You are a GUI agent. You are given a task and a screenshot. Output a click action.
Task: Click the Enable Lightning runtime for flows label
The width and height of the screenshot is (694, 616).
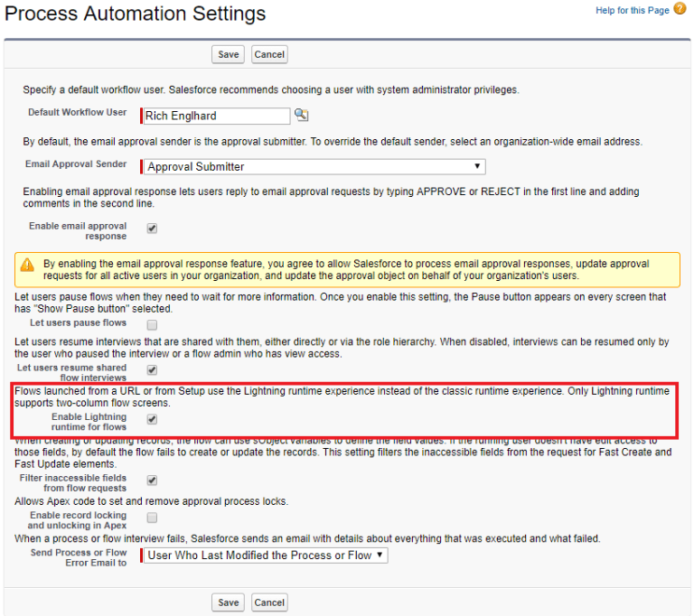pyautogui.click(x=89, y=422)
